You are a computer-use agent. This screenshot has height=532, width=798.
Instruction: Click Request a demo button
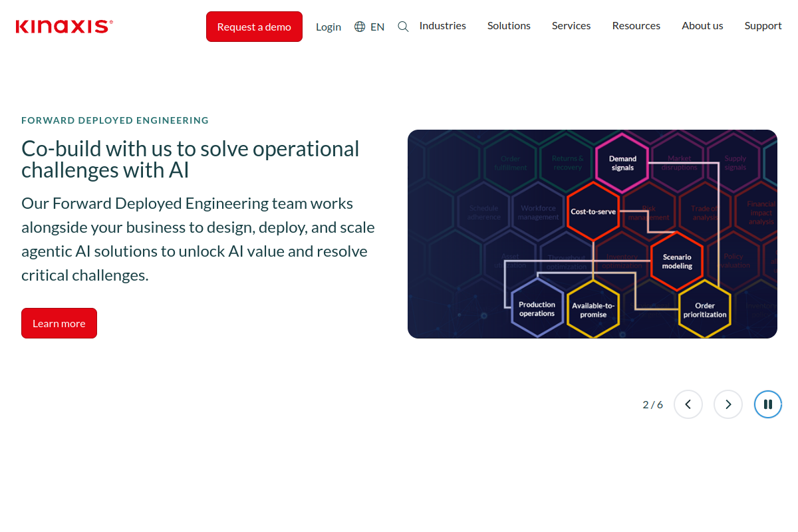pyautogui.click(x=254, y=27)
